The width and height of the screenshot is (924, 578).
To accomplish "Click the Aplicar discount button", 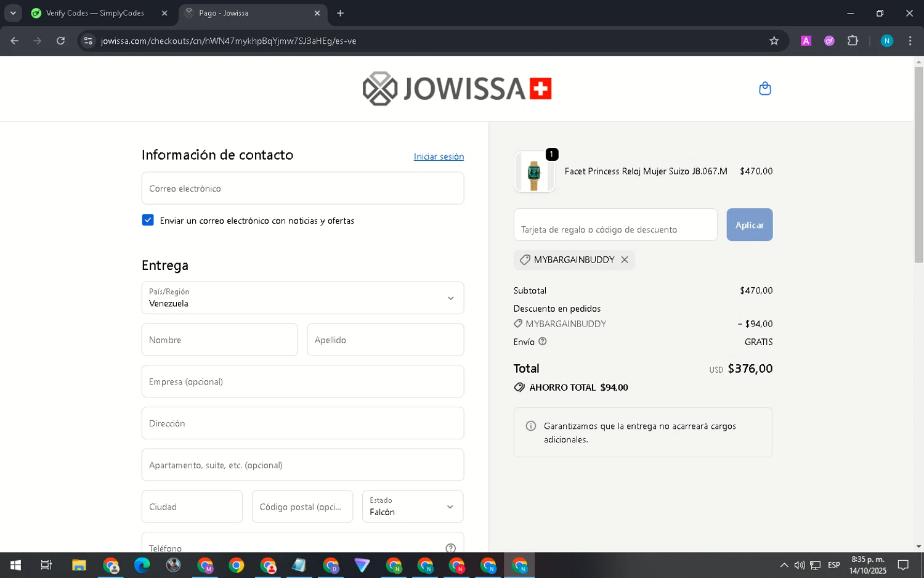I will coord(749,225).
